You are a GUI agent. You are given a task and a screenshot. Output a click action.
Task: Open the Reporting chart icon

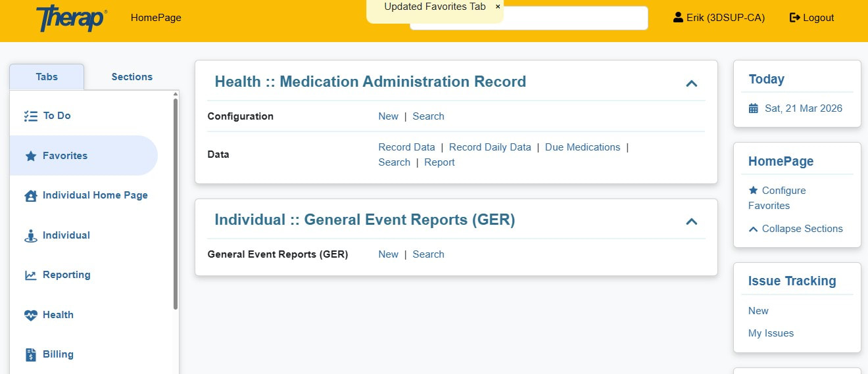point(30,275)
